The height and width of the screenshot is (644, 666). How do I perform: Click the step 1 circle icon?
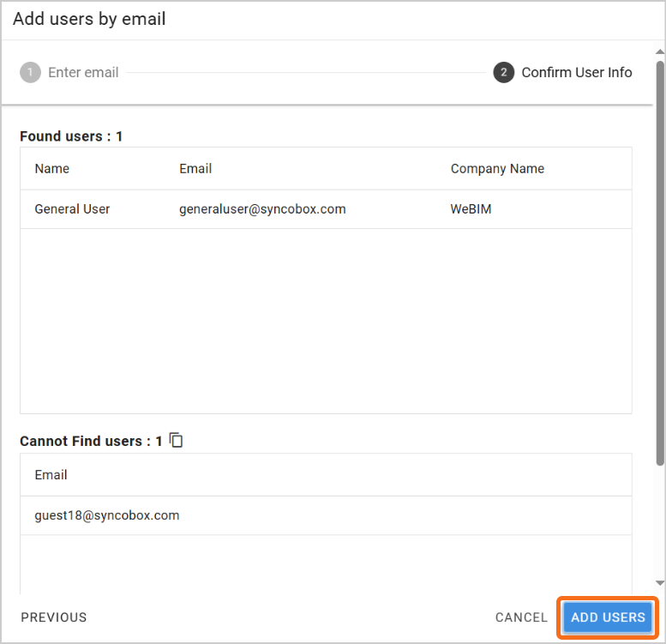coord(30,72)
